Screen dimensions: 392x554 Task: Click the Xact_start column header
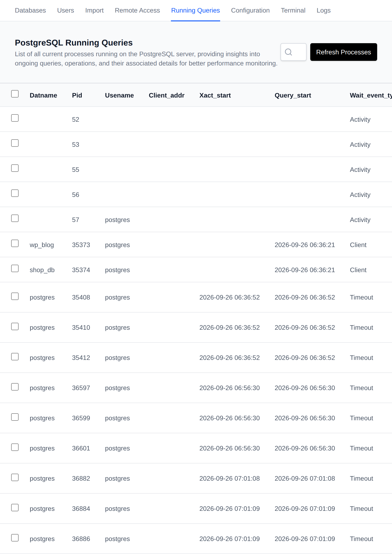point(215,95)
